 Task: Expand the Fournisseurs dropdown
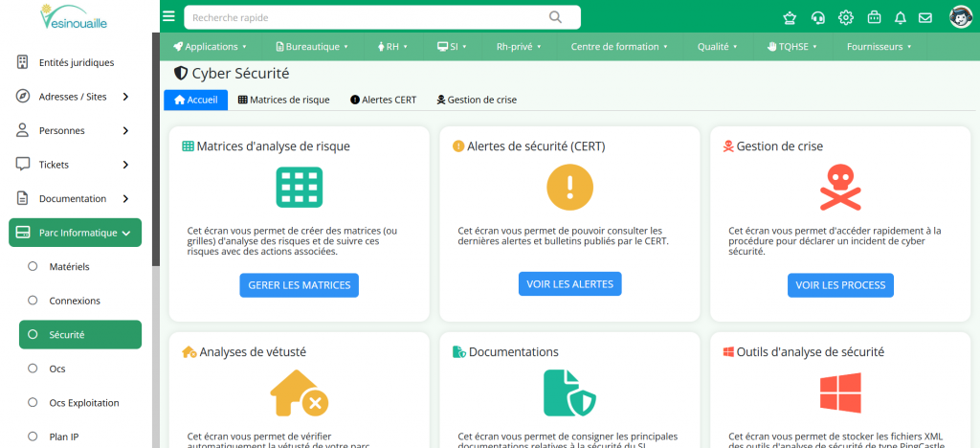(x=879, y=46)
